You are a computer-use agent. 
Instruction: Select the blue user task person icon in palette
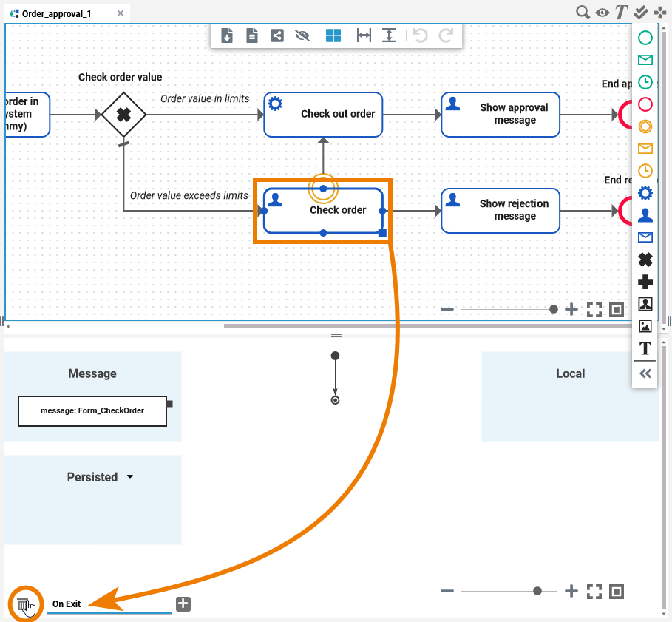pos(645,215)
